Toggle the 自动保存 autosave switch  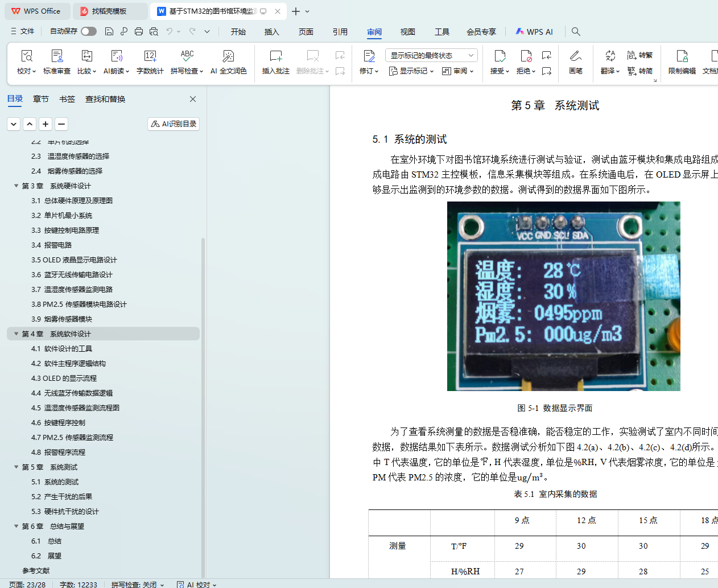pos(88,31)
